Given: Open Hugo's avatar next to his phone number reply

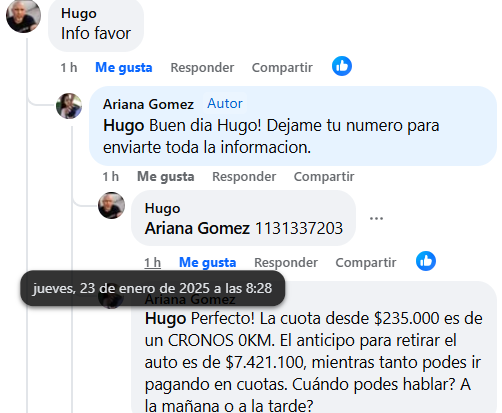Looking at the screenshot, I should 111,205.
